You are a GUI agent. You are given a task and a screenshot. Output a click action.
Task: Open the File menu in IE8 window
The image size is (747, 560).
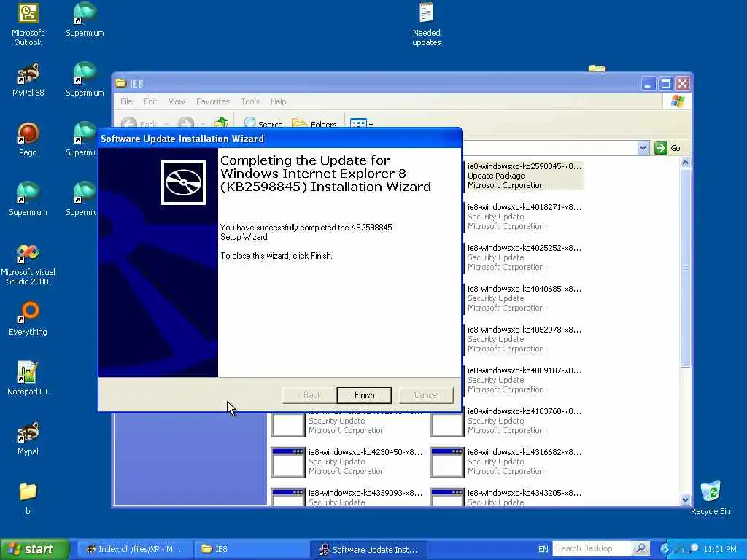pyautogui.click(x=126, y=101)
